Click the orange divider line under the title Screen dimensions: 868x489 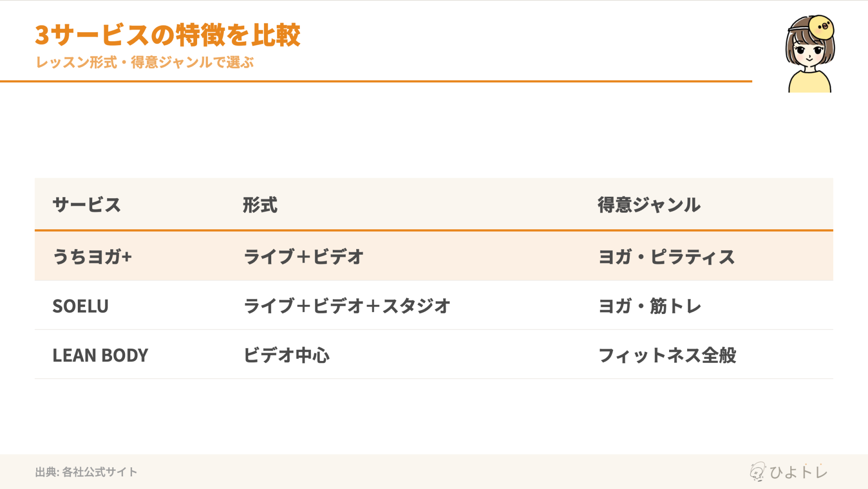tap(376, 81)
